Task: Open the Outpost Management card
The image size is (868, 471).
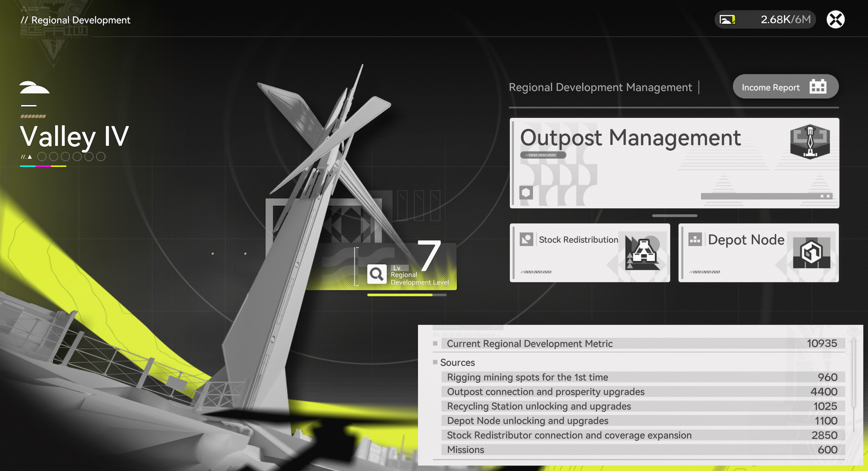Action: point(674,163)
